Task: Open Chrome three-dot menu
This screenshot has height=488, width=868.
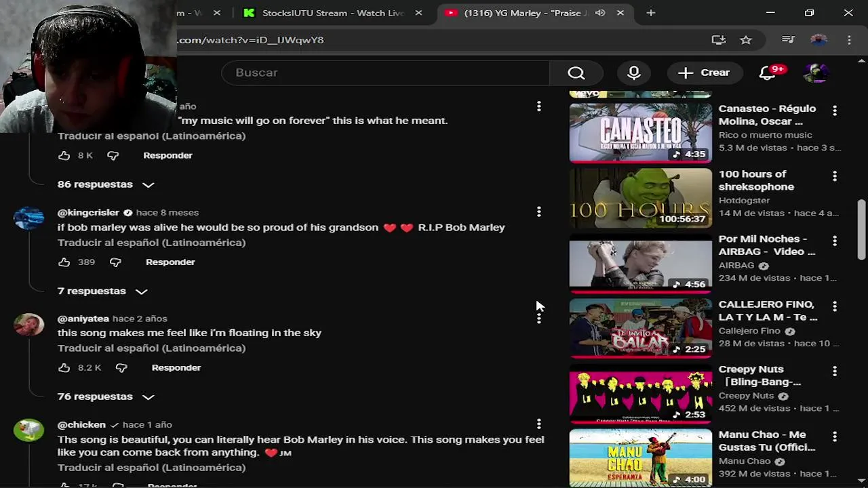Action: 849,40
